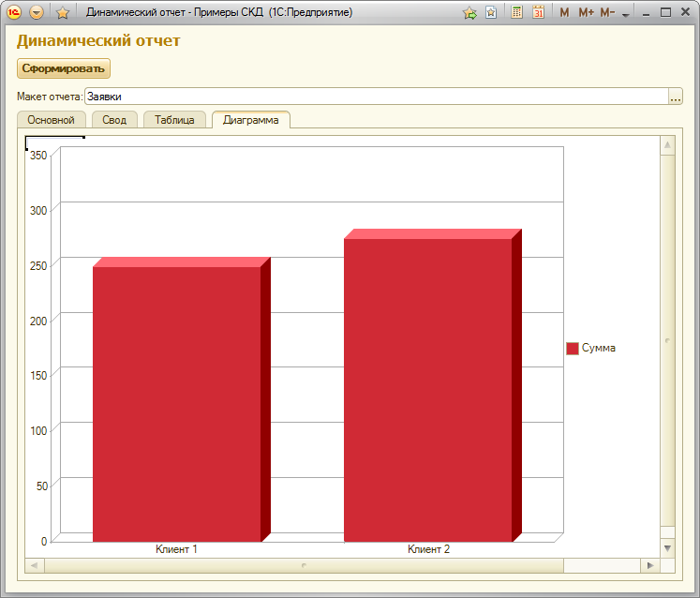Click the Клиент 1 bar in the chart
The image size is (700, 598).
pos(177,404)
